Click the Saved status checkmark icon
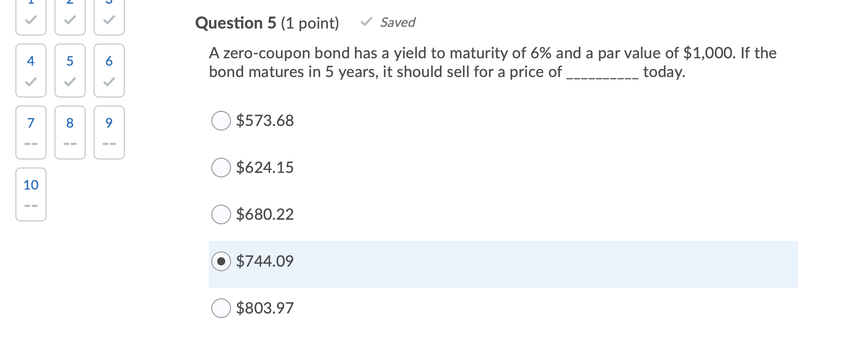Screen dimensions: 868x360 pos(365,22)
